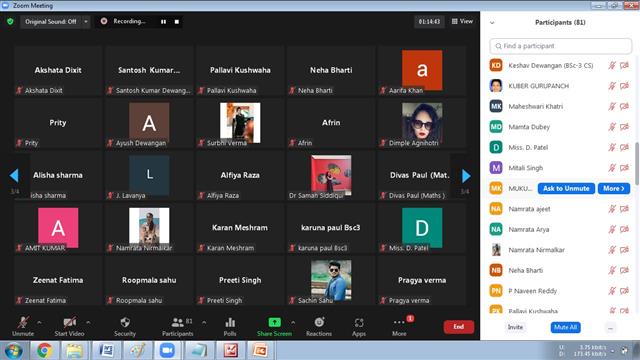Select J. Lavanya's tile
The image size is (640, 360).
(x=149, y=176)
